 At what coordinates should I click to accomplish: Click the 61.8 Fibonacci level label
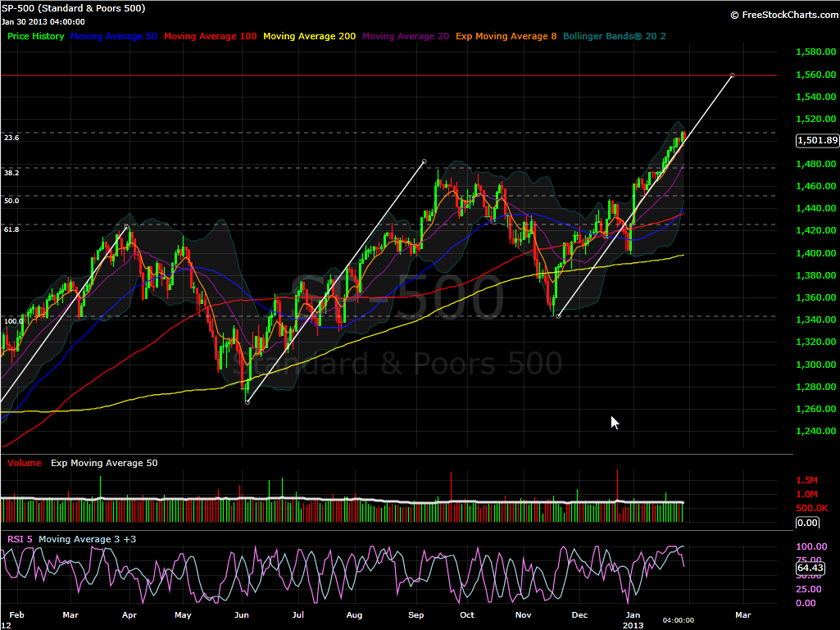[x=11, y=229]
